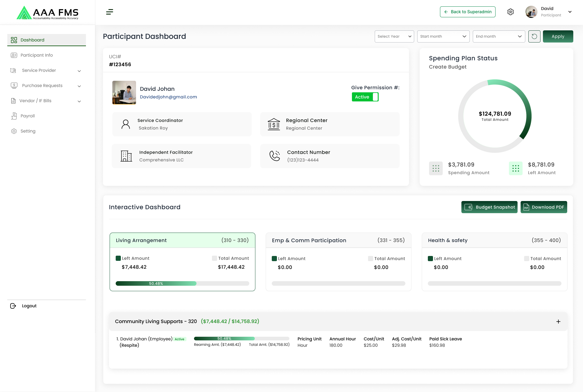Image resolution: width=583 pixels, height=392 pixels.
Task: Click the Regional Center bank icon
Action: pos(274,124)
